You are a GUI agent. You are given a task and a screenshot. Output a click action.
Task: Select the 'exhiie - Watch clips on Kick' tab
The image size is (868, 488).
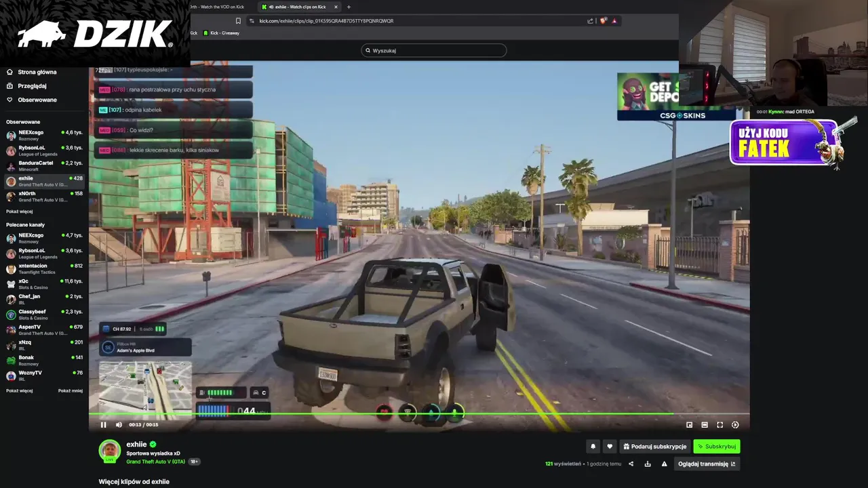click(298, 7)
